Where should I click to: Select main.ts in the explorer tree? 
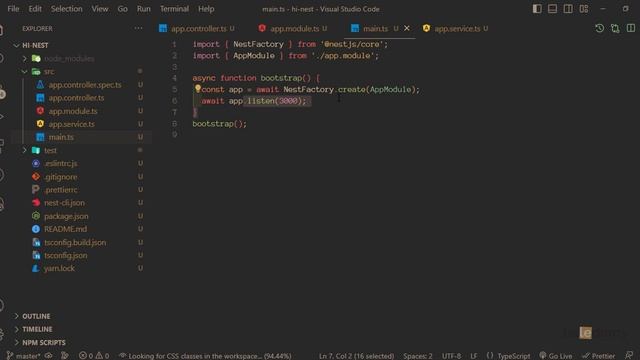61,137
